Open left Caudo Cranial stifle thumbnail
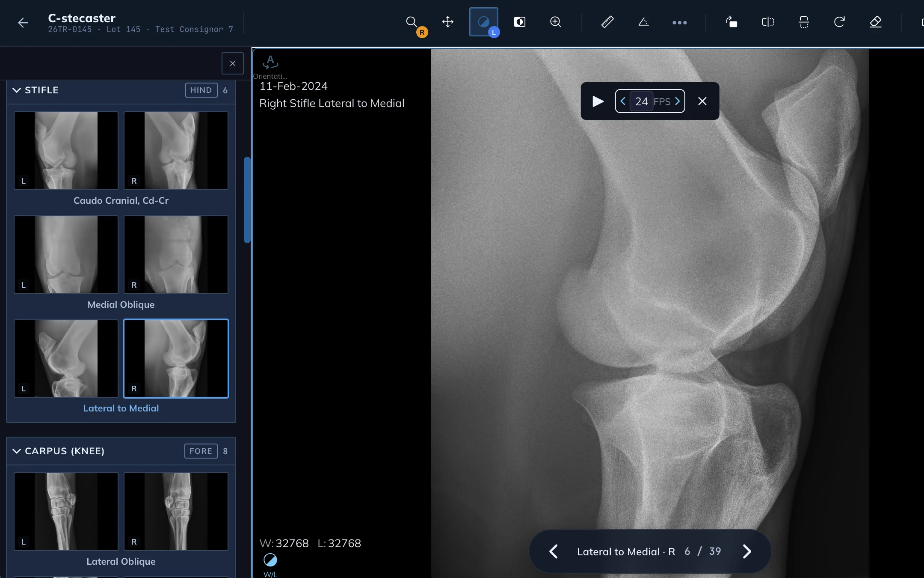 (x=66, y=151)
